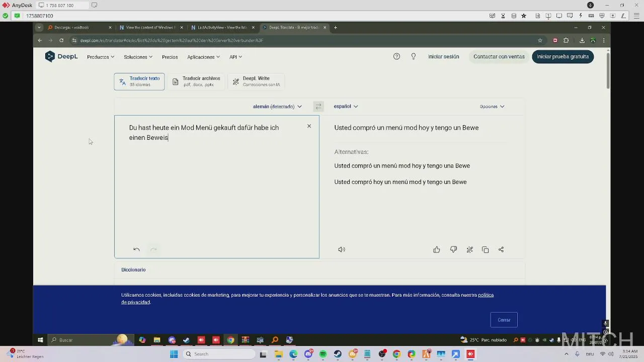Open Chrome downloads icon
The width and height of the screenshot is (644, 362).
(582, 41)
